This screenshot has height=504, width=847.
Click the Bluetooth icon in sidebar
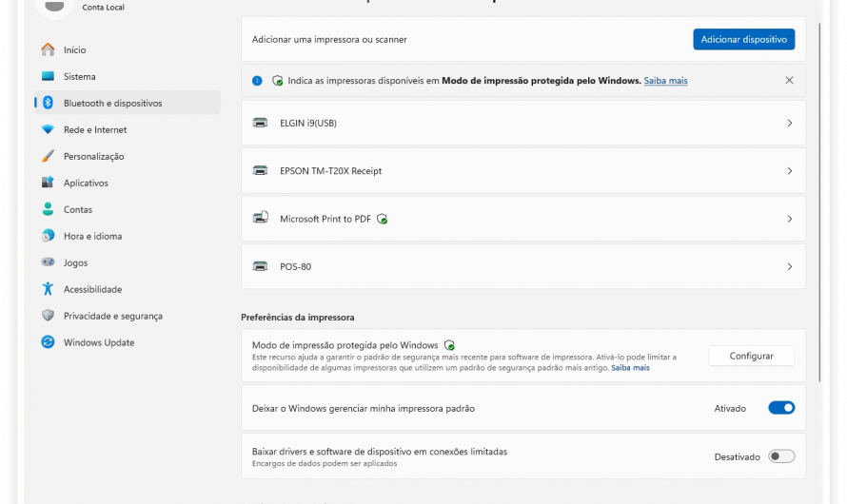click(48, 103)
